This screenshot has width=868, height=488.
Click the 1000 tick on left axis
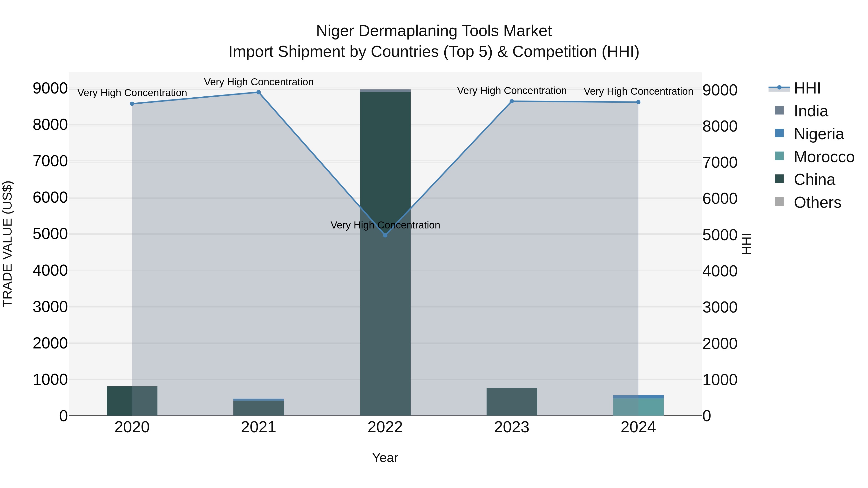click(50, 380)
